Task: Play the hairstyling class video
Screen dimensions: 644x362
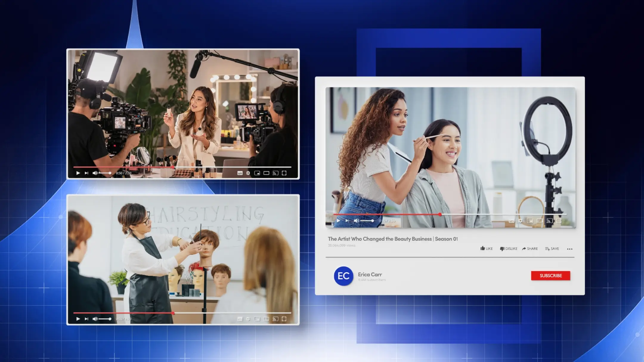Action: click(78, 319)
